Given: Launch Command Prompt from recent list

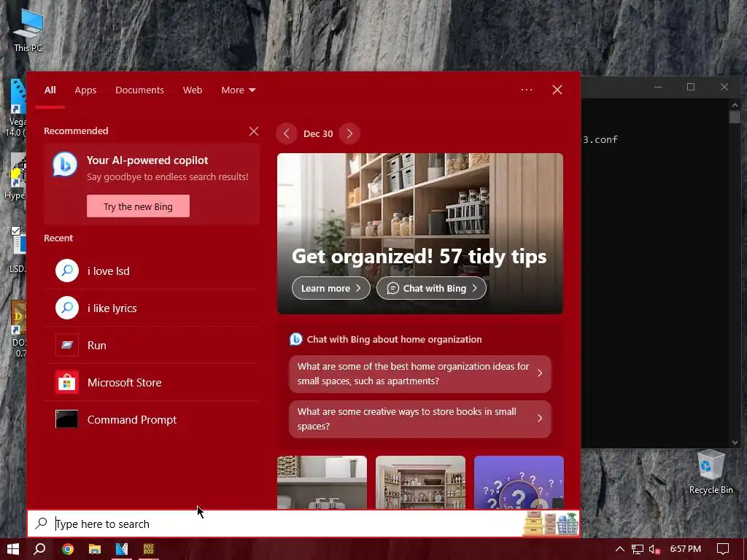Looking at the screenshot, I should (x=152, y=419).
